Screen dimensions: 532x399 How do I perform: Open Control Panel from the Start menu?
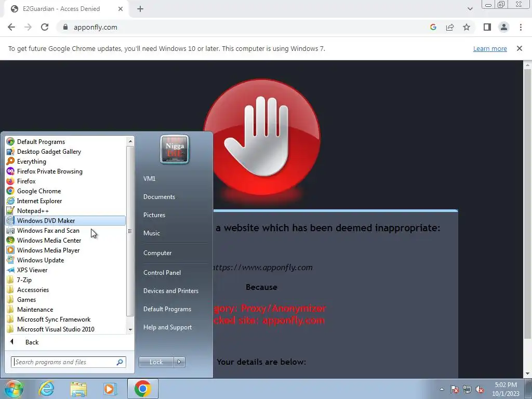pyautogui.click(x=162, y=272)
